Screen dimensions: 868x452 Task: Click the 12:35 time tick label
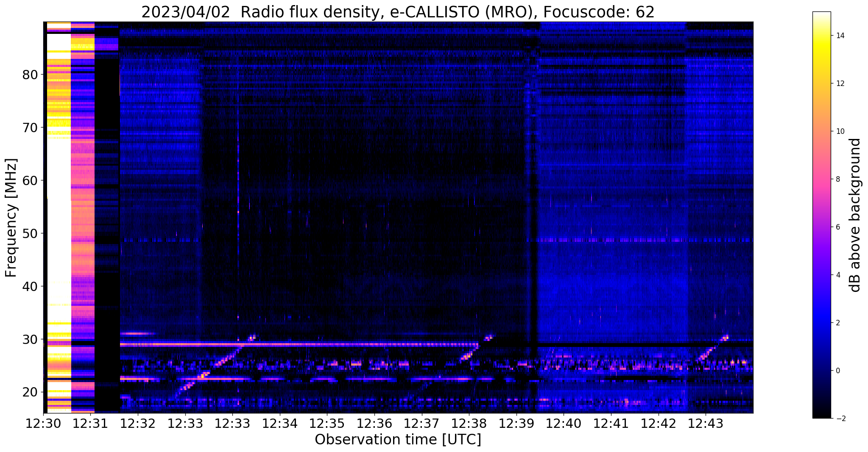click(x=327, y=423)
